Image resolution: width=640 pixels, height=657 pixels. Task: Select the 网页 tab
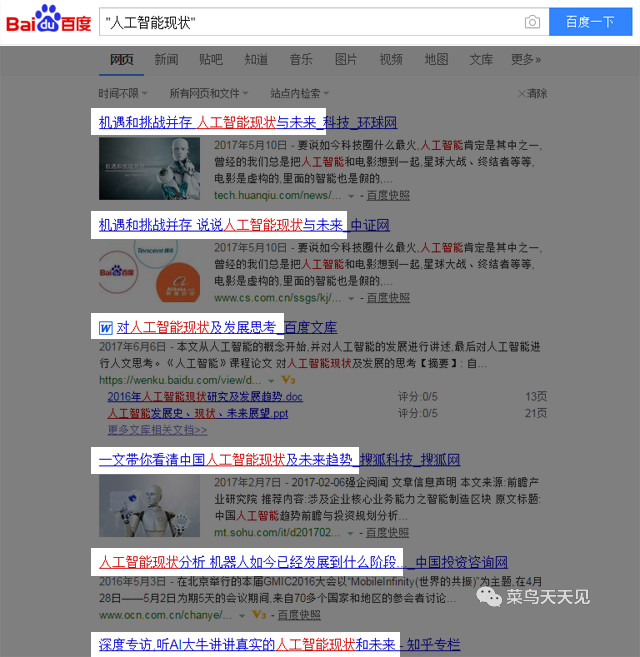[x=122, y=59]
